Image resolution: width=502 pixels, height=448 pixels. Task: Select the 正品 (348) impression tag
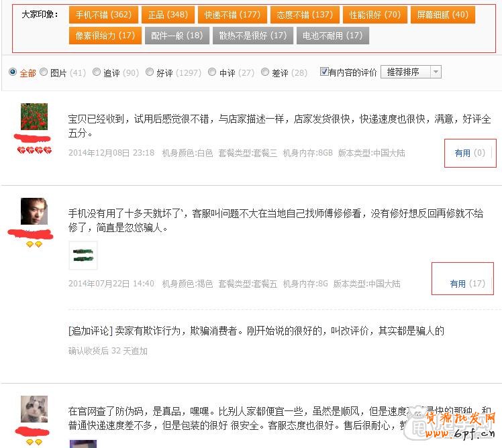pyautogui.click(x=168, y=15)
